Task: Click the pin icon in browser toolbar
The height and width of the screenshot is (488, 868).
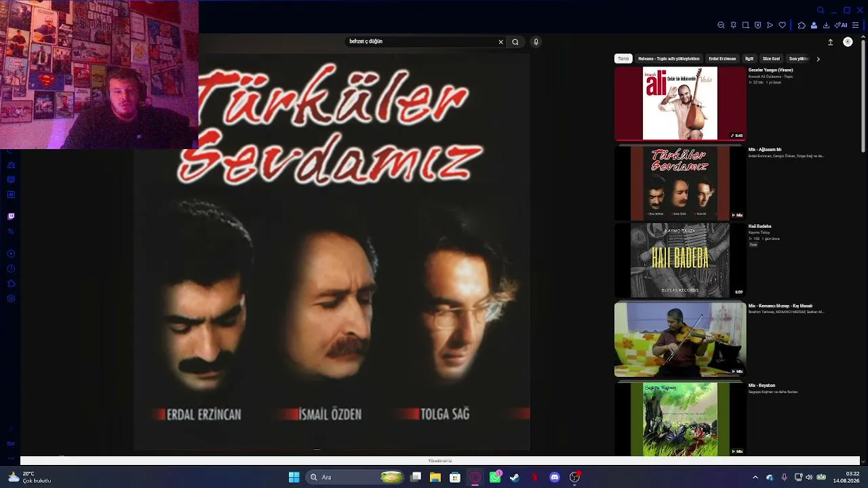Action: point(733,25)
